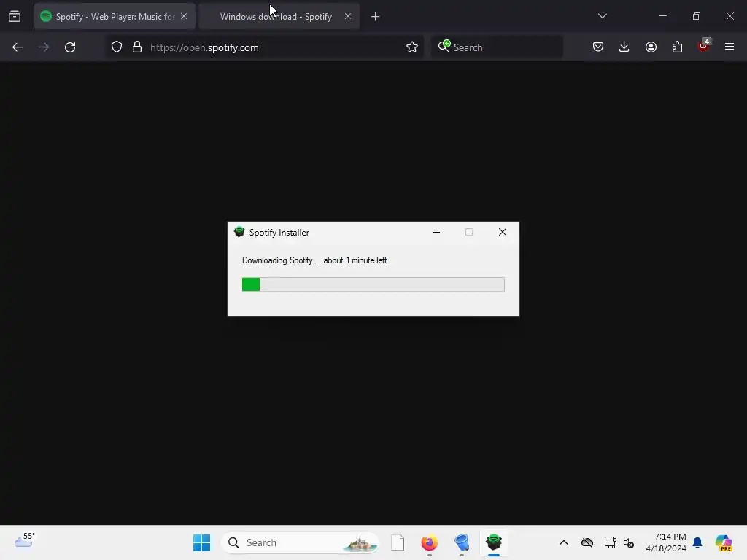This screenshot has width=747, height=560.
Task: Click the open.spotify.com address bar
Action: point(264,47)
